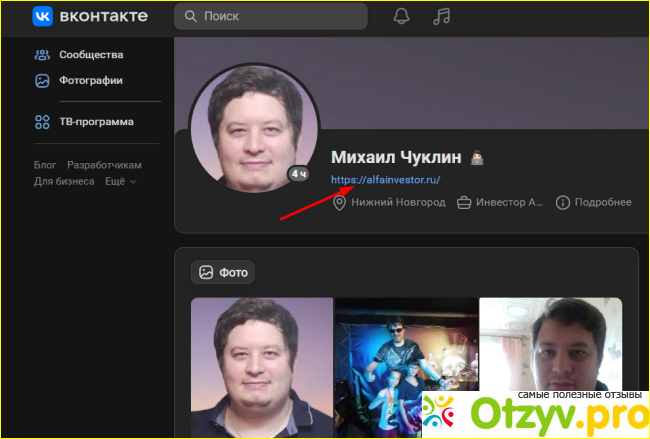Open the Для бизнеса link
Screen dimensions: 650x439
click(64, 181)
